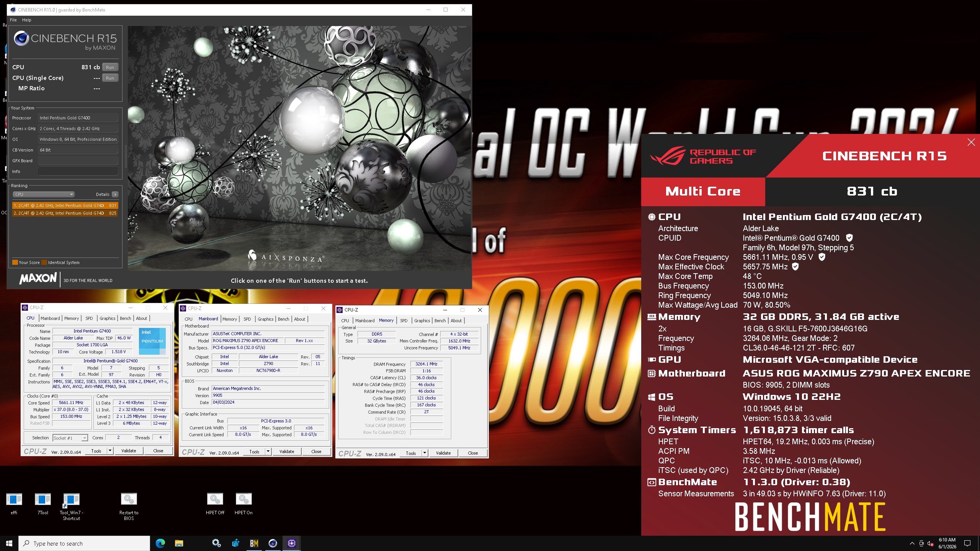Screen dimensions: 980x551
Task: Click Validate in middle CPU-Z window
Action: click(287, 452)
